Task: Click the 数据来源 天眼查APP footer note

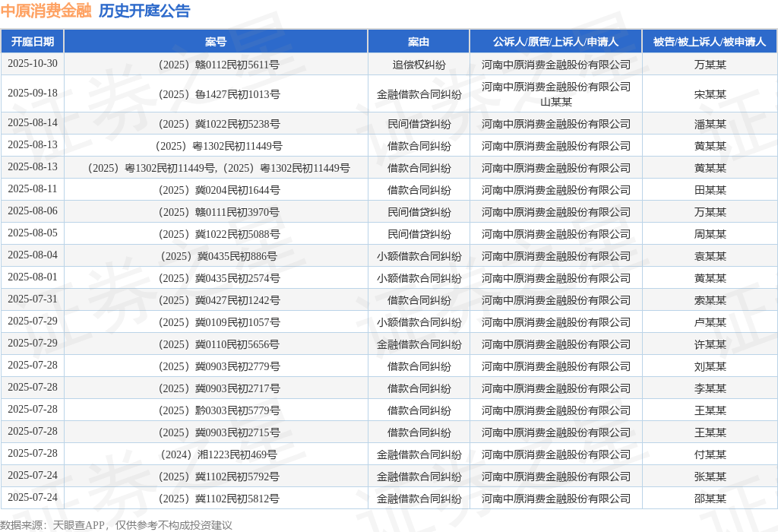Action: (x=116, y=525)
